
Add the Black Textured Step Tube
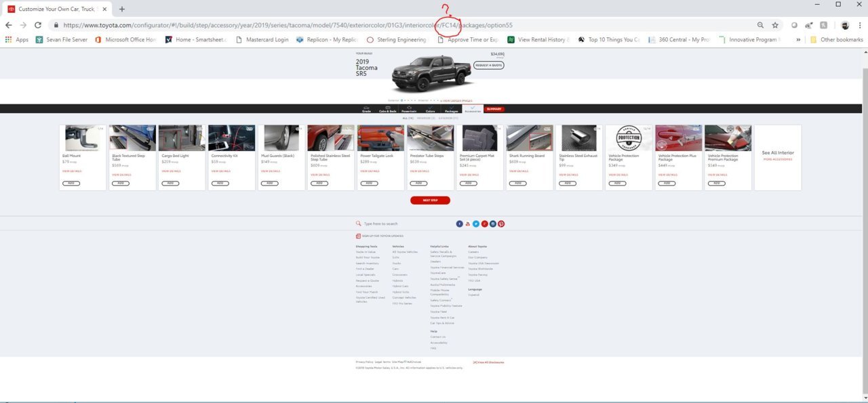pos(121,183)
